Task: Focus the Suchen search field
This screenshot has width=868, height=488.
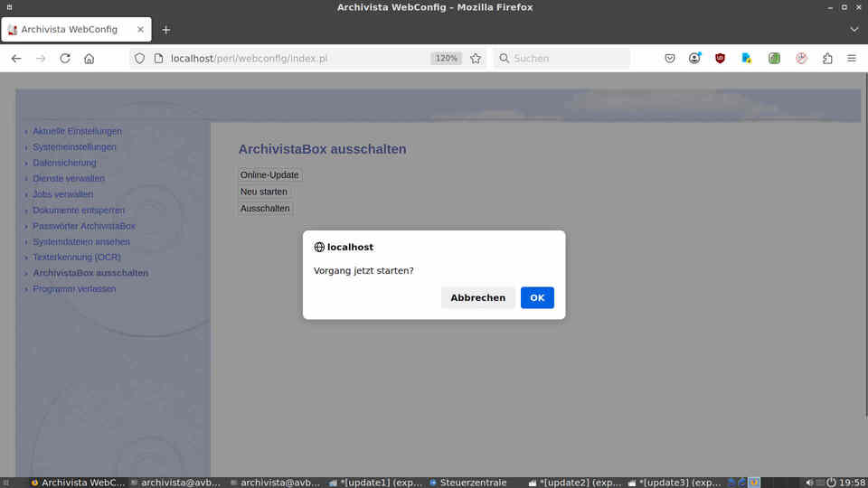Action: (561, 58)
